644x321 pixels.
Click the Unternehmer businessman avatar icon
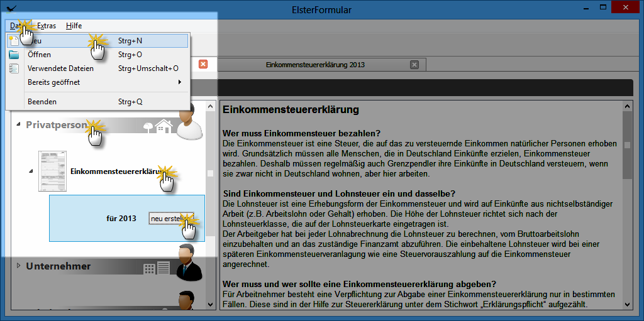pyautogui.click(x=190, y=263)
